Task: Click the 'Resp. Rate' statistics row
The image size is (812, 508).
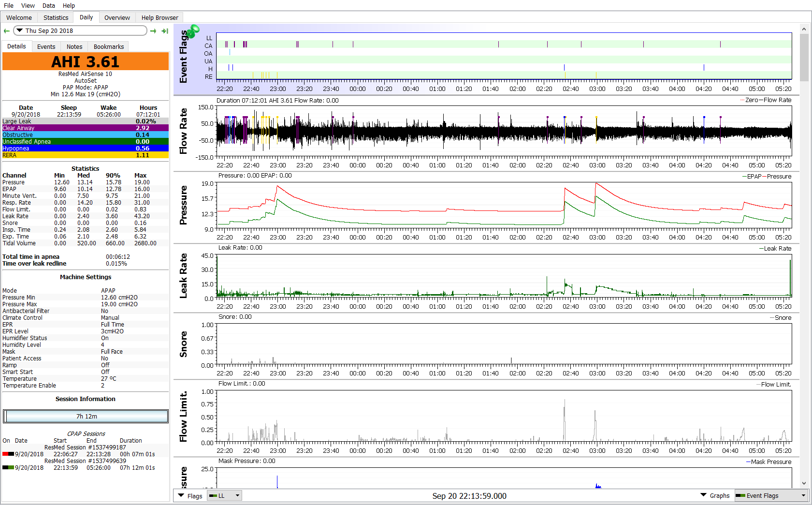Action: point(86,203)
